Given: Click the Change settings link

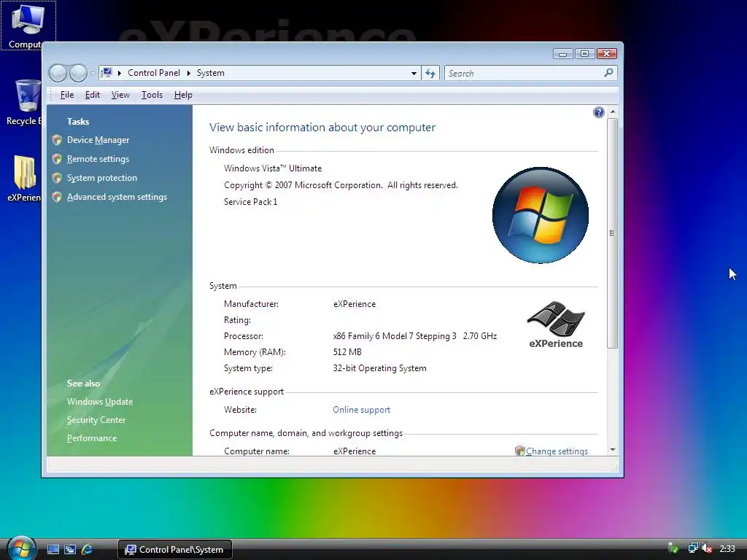Looking at the screenshot, I should (557, 451).
